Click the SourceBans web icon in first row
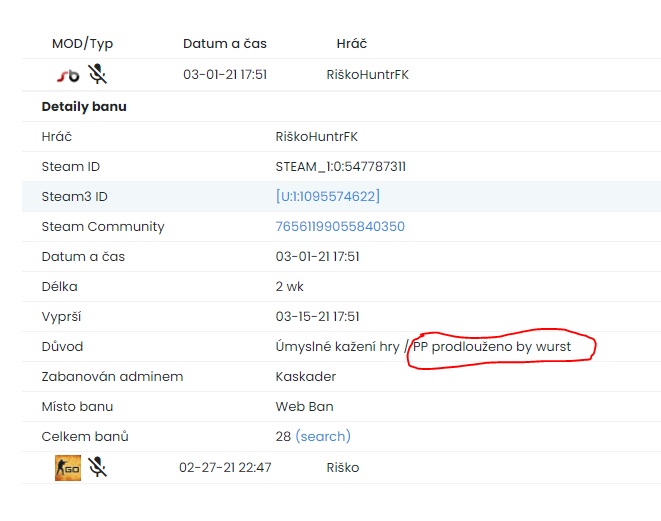Screen dimensions: 661x521 [67, 74]
